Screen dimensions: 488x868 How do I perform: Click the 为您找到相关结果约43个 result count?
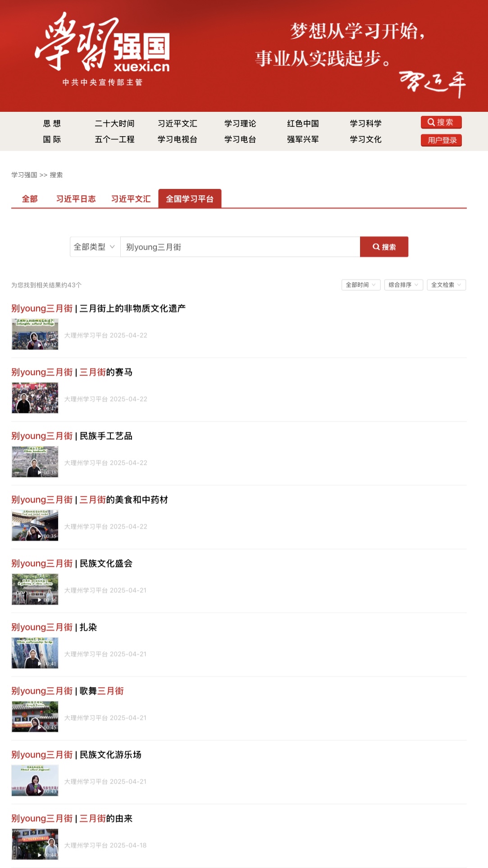point(46,285)
